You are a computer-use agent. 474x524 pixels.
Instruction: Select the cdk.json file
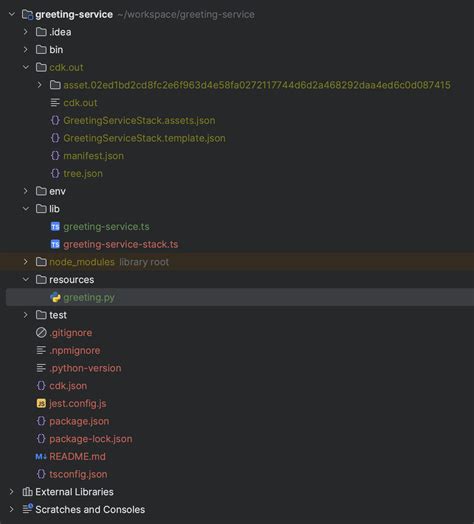click(x=68, y=386)
